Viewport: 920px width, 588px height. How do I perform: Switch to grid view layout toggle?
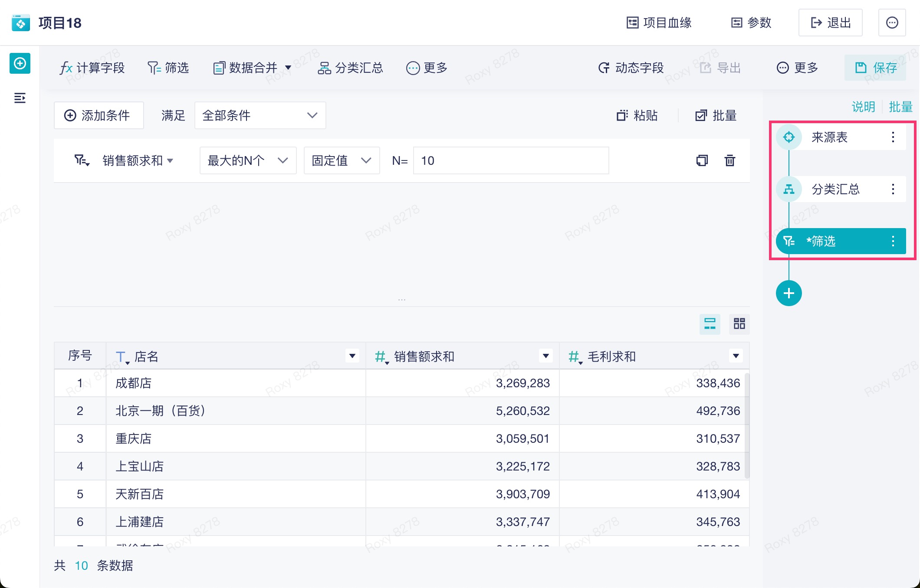(739, 323)
